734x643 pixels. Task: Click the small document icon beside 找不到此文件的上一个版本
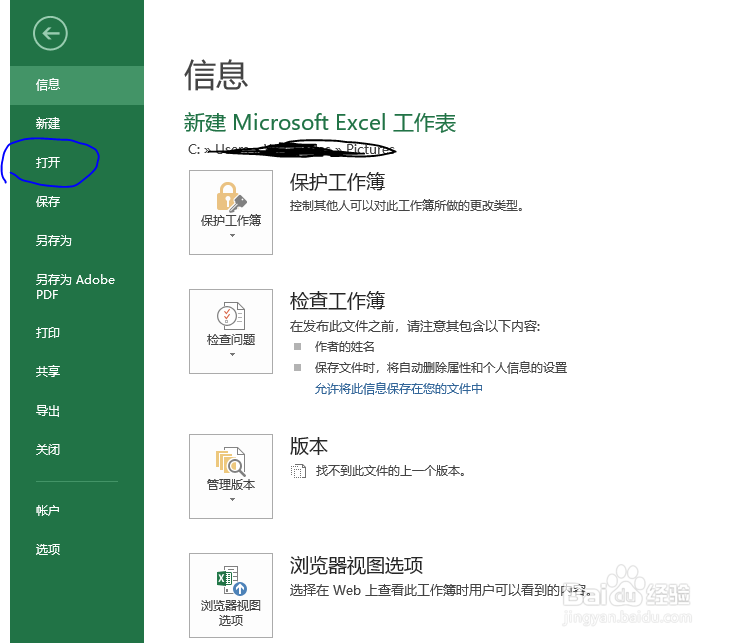tap(298, 471)
